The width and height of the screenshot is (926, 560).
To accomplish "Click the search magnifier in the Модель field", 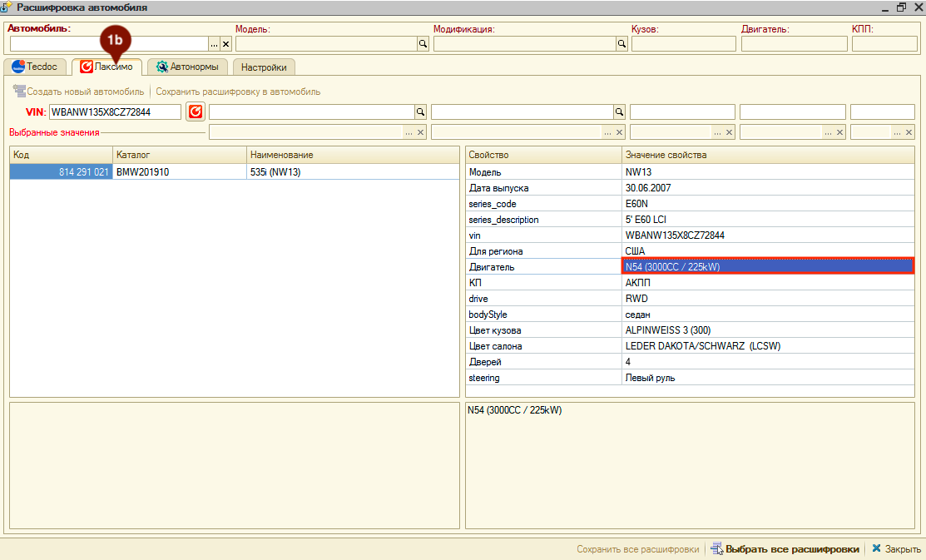I will 423,44.
